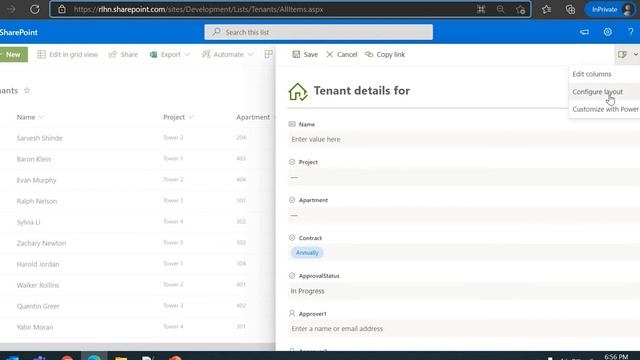Open the ApprovalStatus In Progress field
This screenshot has height=360, width=640.
pos(464,291)
